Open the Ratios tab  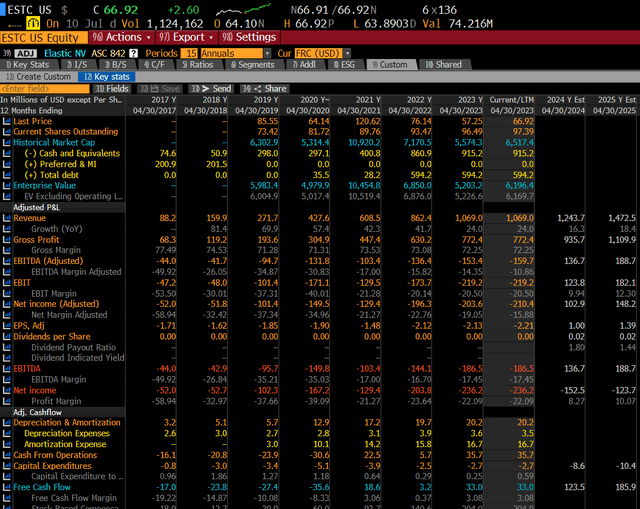[x=198, y=65]
